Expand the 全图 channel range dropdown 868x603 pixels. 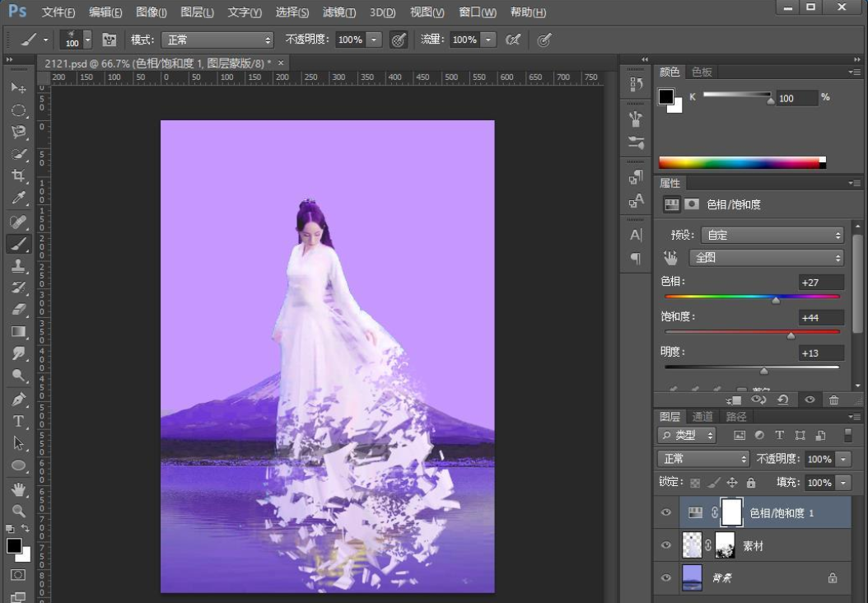[767, 258]
